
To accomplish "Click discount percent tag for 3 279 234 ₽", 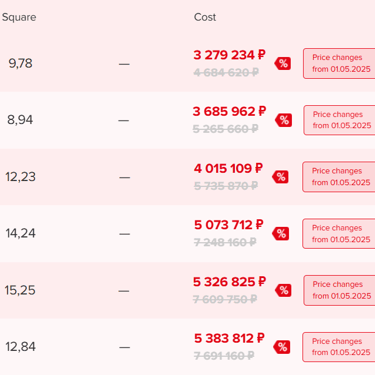I will [283, 63].
